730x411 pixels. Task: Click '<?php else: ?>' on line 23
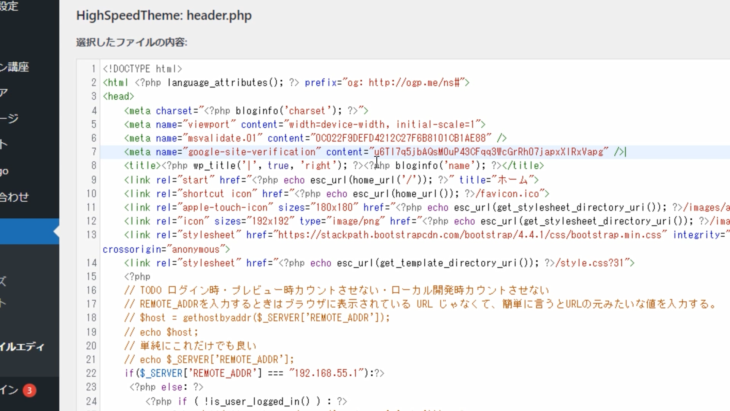tap(166, 387)
